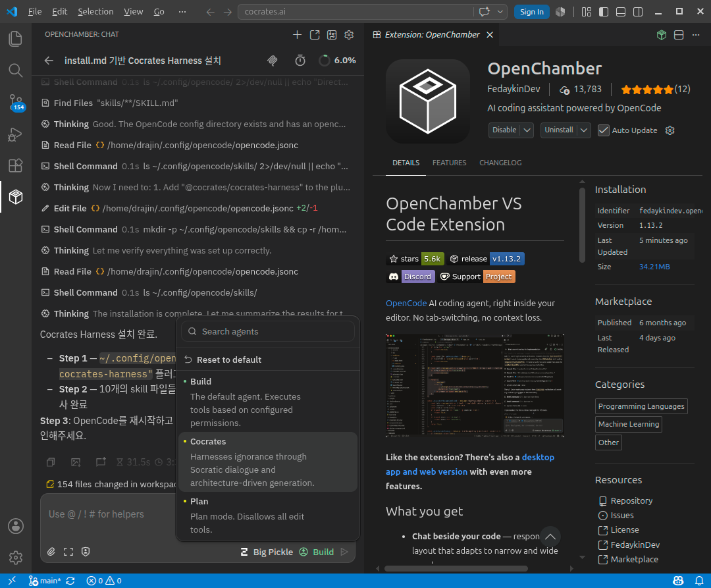Open the Manage gear in activity bar
The image size is (711, 588).
click(15, 558)
